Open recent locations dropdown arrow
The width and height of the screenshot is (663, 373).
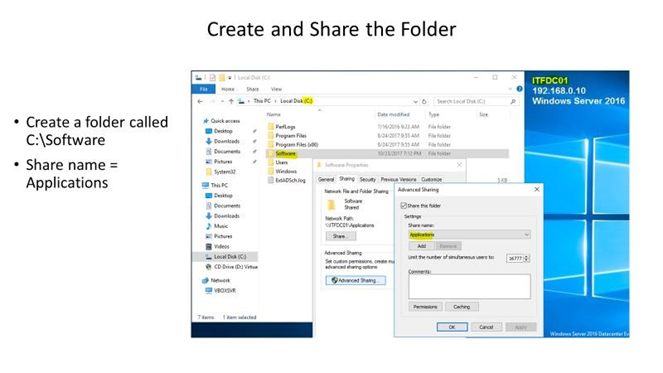(222, 101)
